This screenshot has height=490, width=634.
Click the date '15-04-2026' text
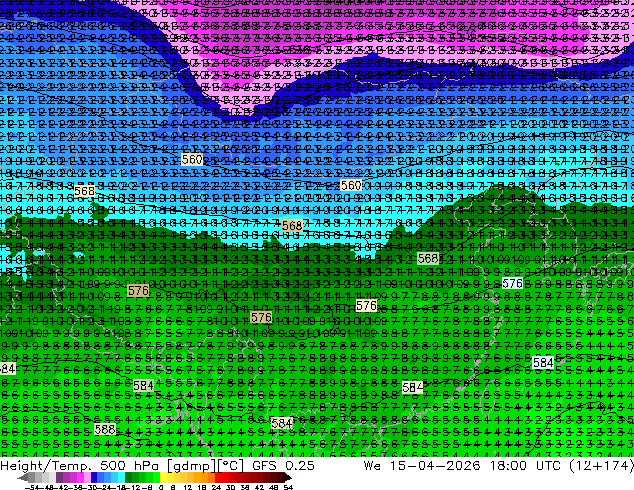(435, 466)
